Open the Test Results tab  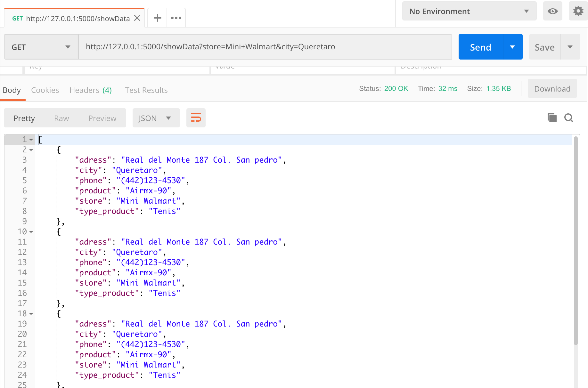coord(146,90)
